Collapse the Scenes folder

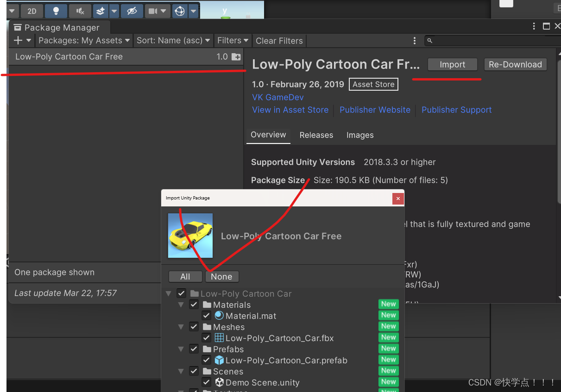(x=181, y=371)
